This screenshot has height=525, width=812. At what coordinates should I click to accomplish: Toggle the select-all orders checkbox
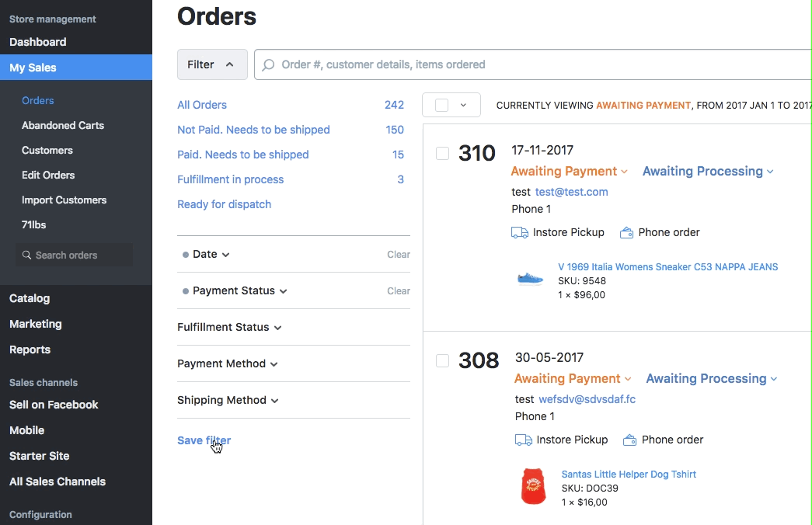[x=441, y=105]
